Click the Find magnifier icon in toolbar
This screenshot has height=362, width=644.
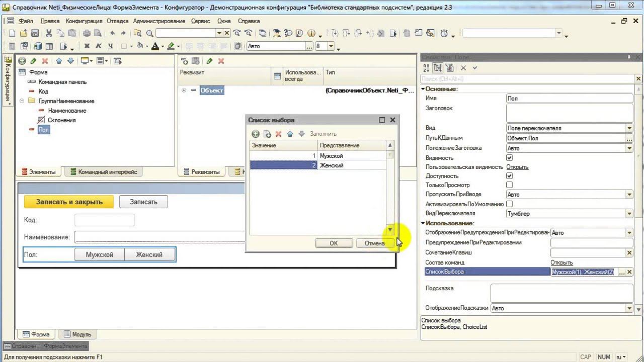click(x=149, y=33)
